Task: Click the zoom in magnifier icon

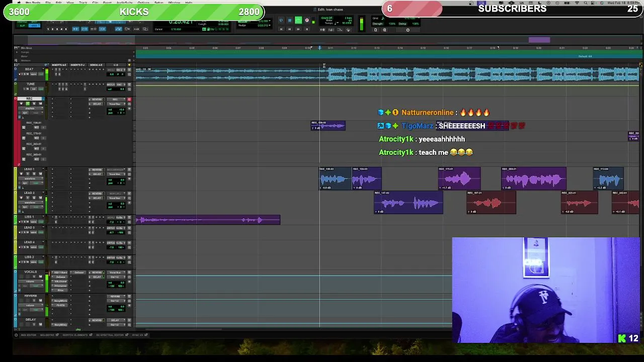Action: click(384, 30)
